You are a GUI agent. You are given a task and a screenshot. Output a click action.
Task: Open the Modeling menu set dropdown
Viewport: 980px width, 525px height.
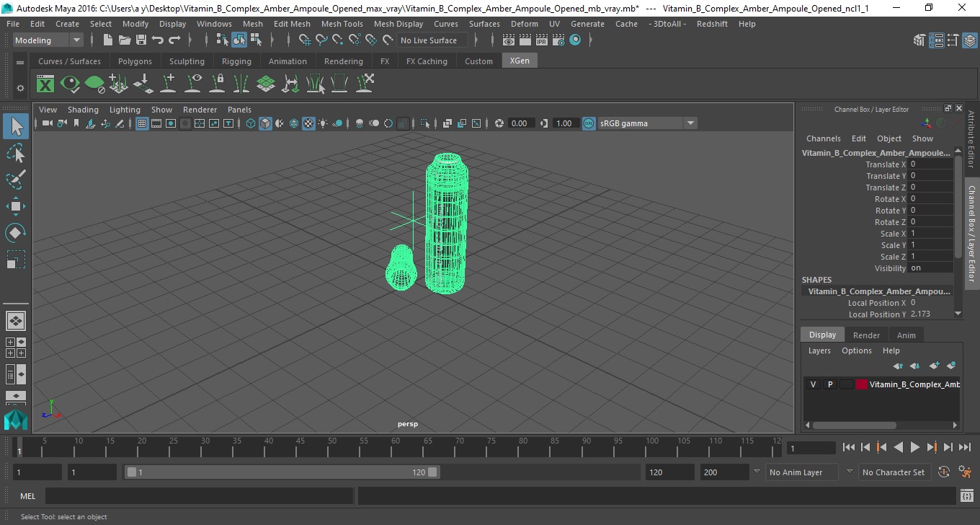point(48,40)
